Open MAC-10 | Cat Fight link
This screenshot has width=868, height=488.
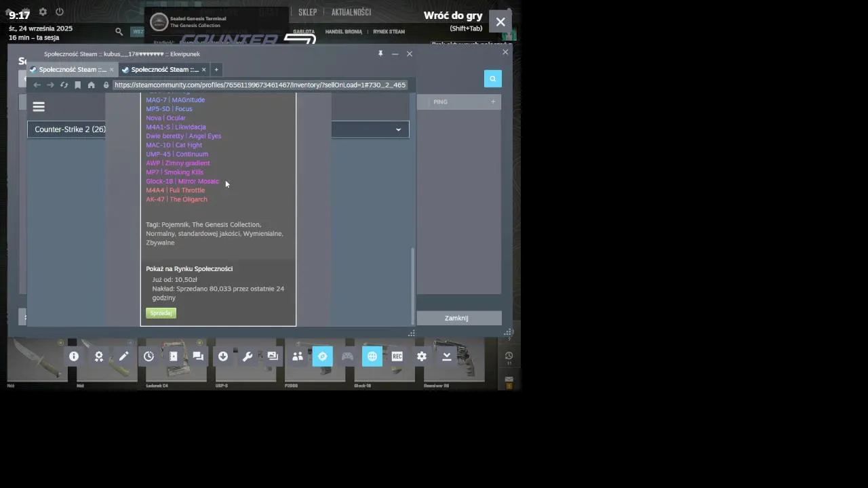click(174, 145)
